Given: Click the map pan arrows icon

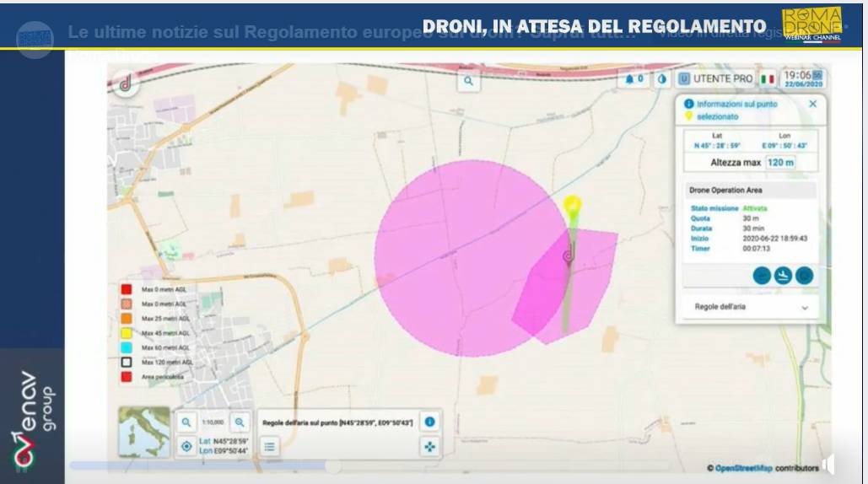Looking at the screenshot, I should tap(429, 446).
